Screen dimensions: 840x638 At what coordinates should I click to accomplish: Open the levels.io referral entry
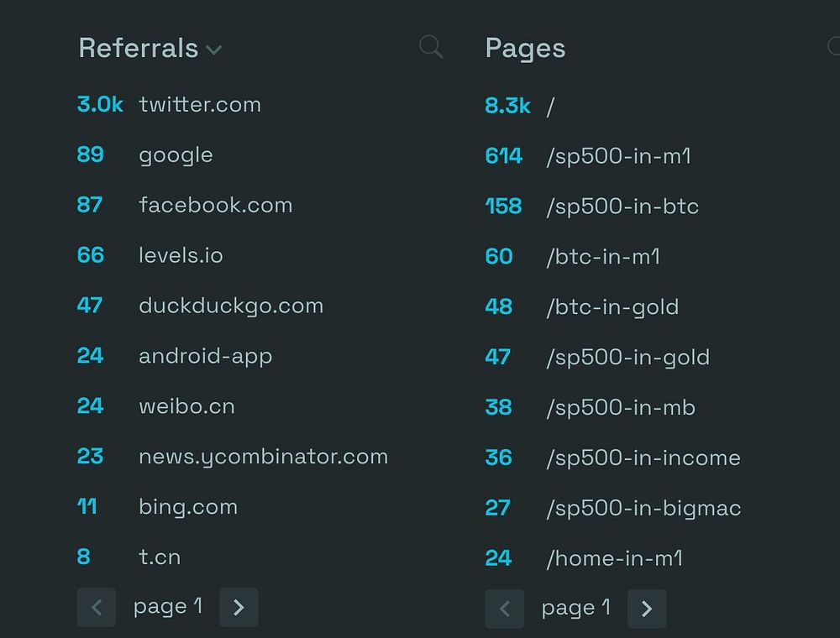click(x=181, y=255)
